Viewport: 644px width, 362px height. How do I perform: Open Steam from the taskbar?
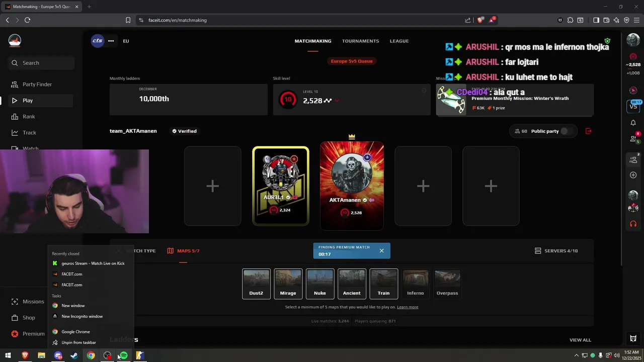point(74,355)
